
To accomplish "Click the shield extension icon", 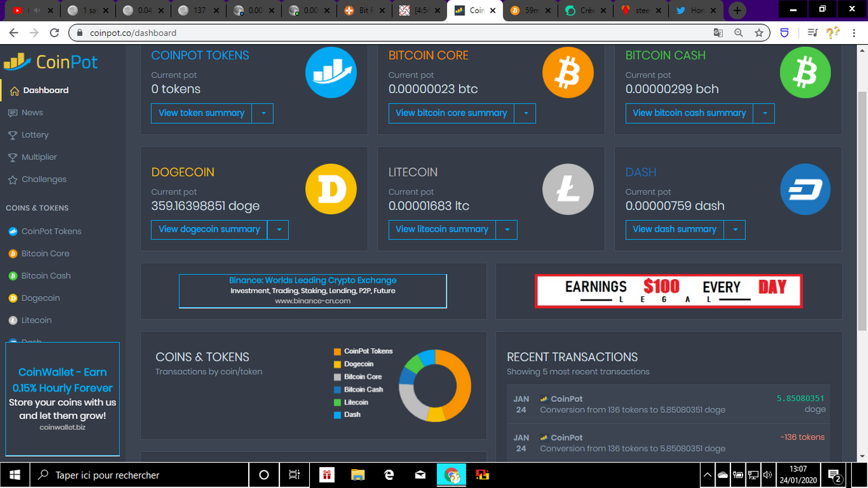I will pos(785,33).
